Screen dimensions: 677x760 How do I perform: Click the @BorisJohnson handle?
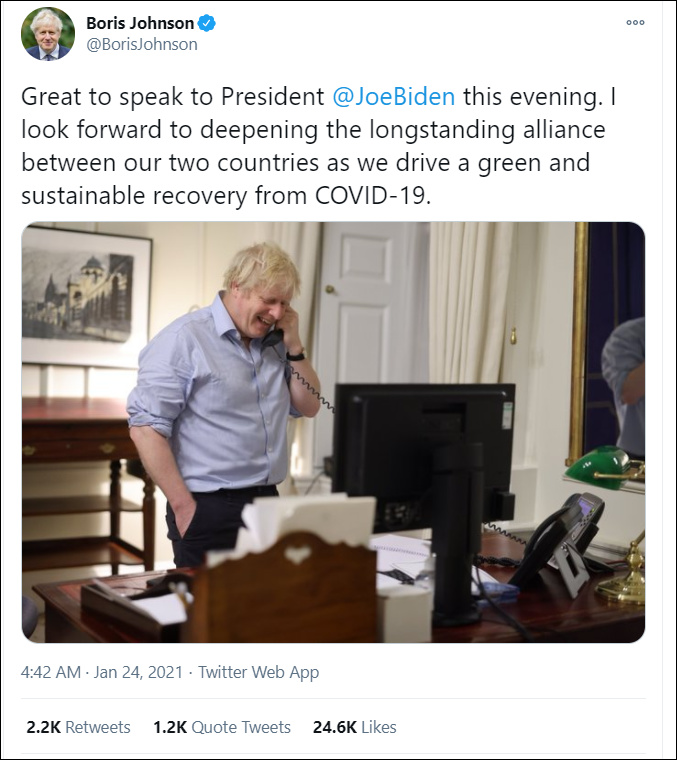pyautogui.click(x=142, y=44)
